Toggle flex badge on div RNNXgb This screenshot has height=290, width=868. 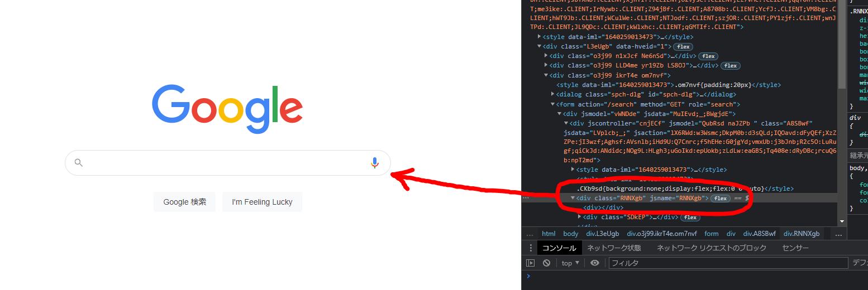coord(720,199)
